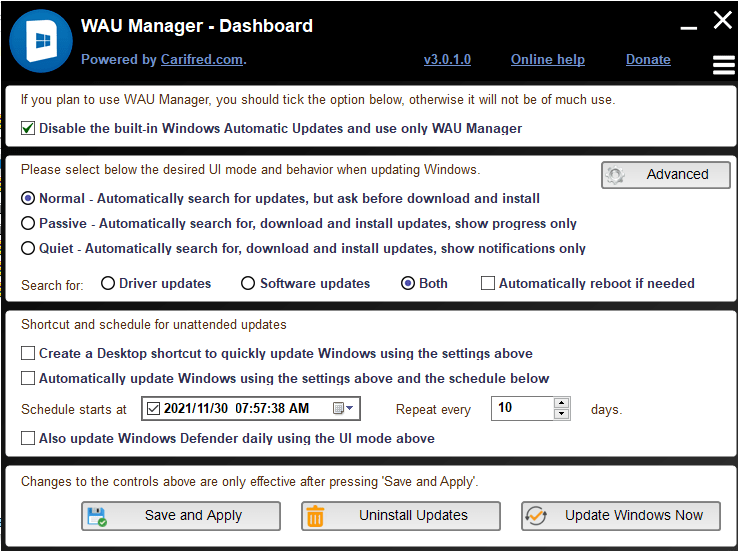Image resolution: width=738 pixels, height=551 pixels.
Task: Click the Save and Apply button
Action: (x=181, y=516)
